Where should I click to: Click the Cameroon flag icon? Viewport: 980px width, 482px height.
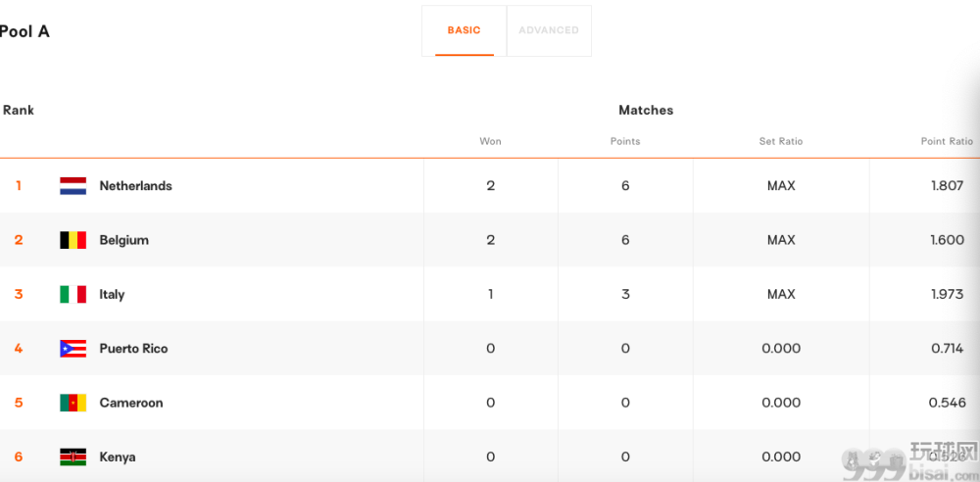point(73,403)
